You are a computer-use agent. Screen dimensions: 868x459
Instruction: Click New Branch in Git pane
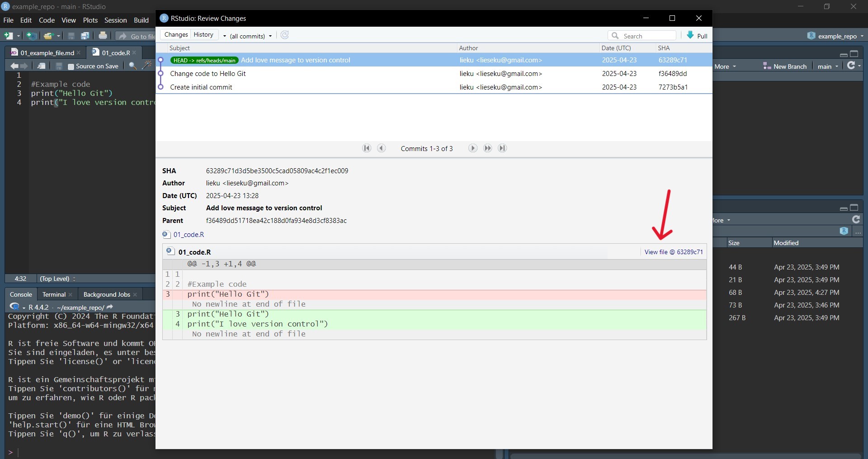[x=785, y=66]
